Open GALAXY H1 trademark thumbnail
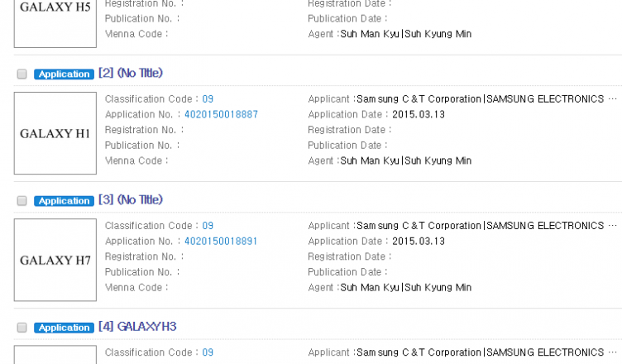 click(55, 133)
